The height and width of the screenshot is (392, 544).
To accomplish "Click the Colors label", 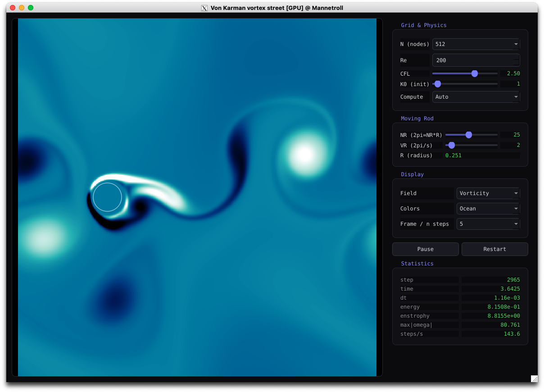I will pyautogui.click(x=410, y=209).
